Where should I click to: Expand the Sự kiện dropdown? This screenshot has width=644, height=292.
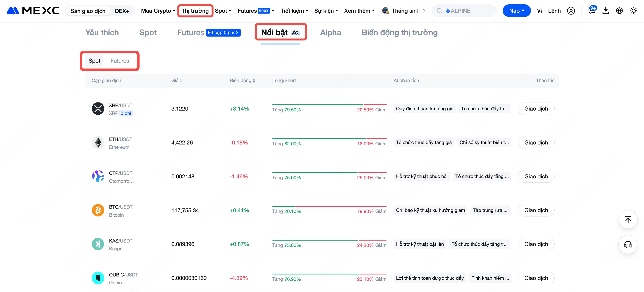[326, 11]
